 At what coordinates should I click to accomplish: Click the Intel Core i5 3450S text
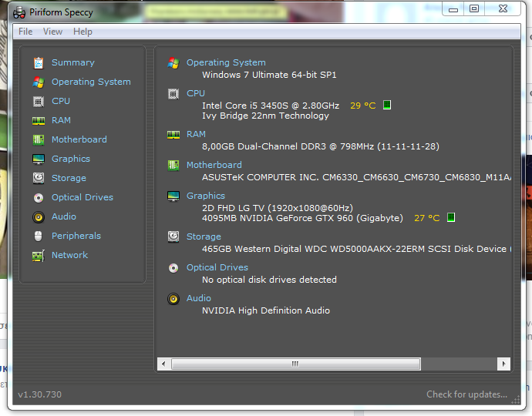click(x=271, y=106)
